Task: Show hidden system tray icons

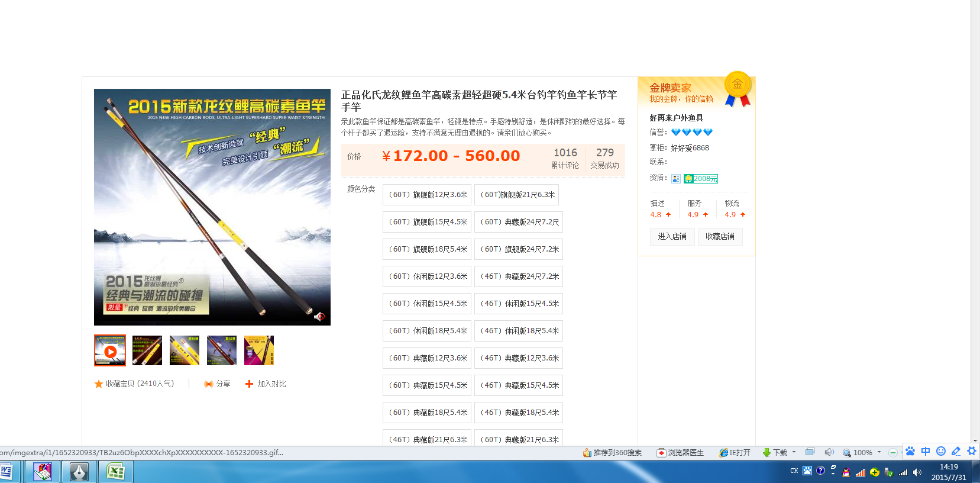Action: (833, 472)
